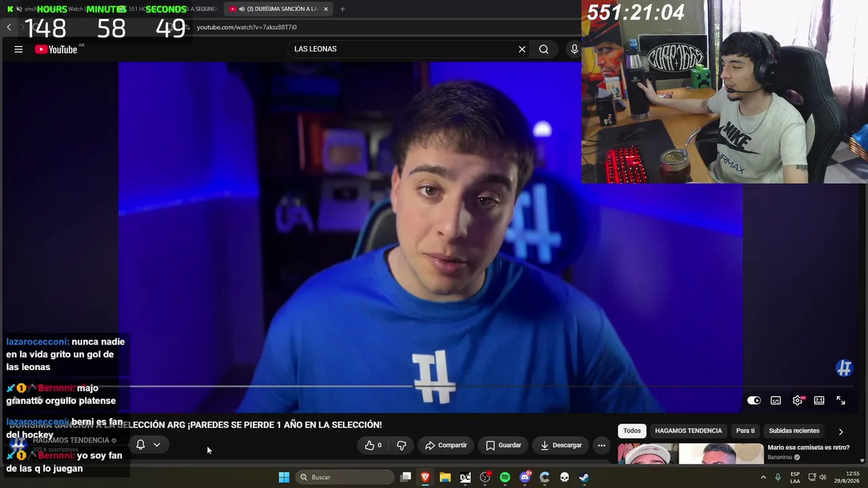
Task: Open the YouTube hamburger guide menu
Action: point(18,49)
